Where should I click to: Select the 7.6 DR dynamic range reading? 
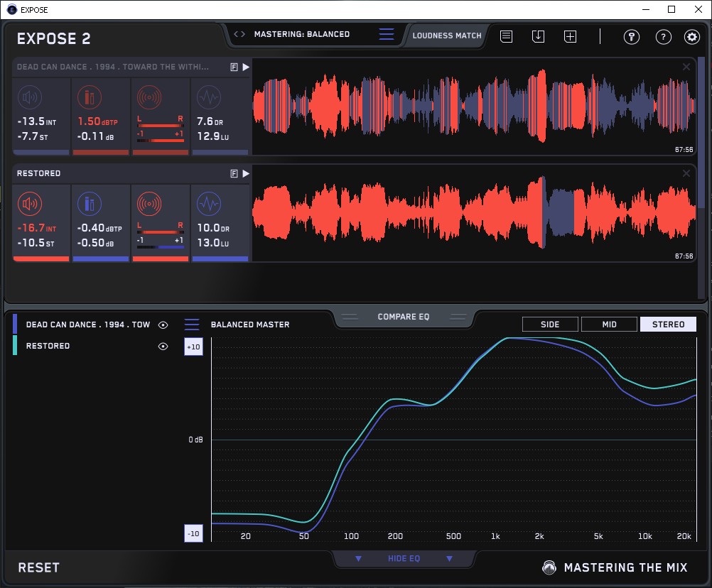(x=210, y=121)
